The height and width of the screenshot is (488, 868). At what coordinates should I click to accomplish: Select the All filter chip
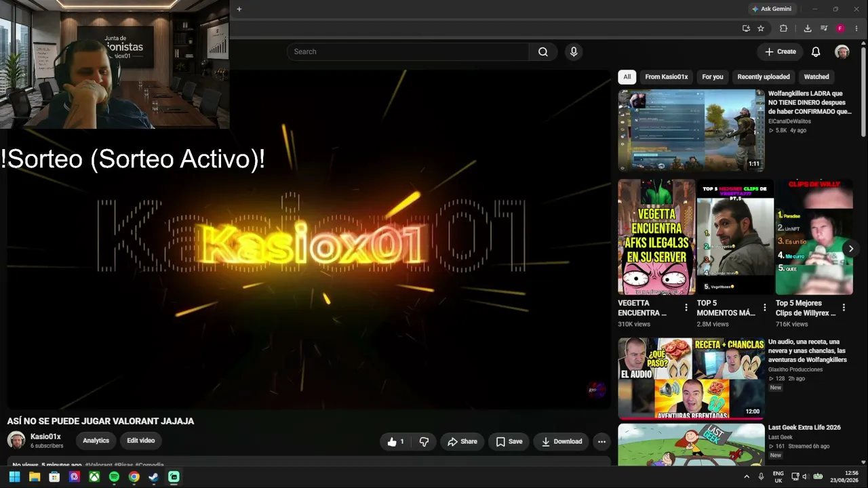tap(627, 77)
